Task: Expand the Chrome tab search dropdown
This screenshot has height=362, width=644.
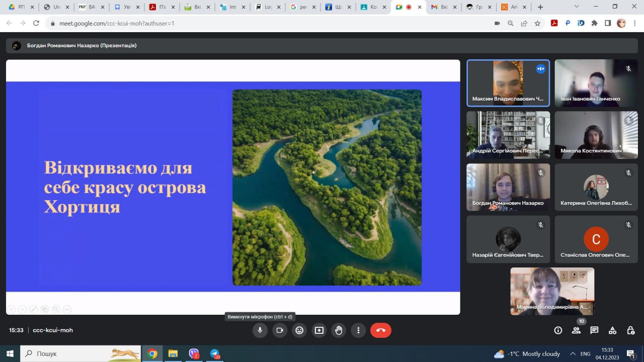Action: (578, 7)
